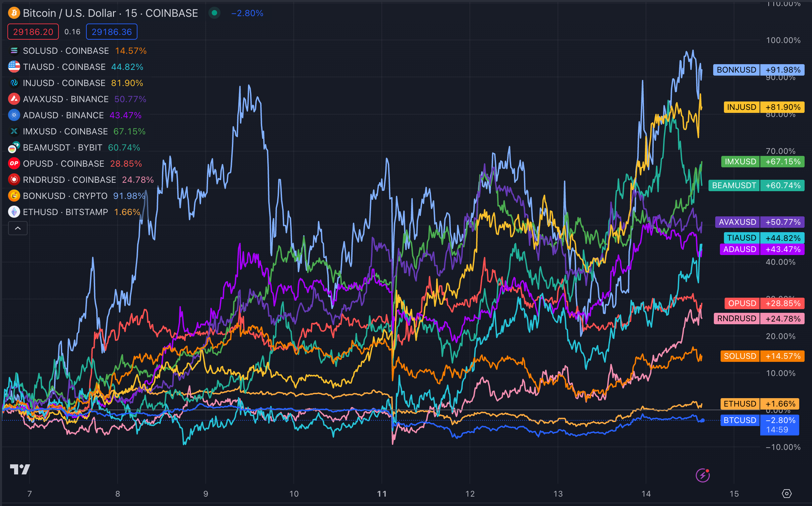The image size is (812, 506).
Task: Select IMXUSD COINBASE legend entry
Action: click(x=66, y=131)
